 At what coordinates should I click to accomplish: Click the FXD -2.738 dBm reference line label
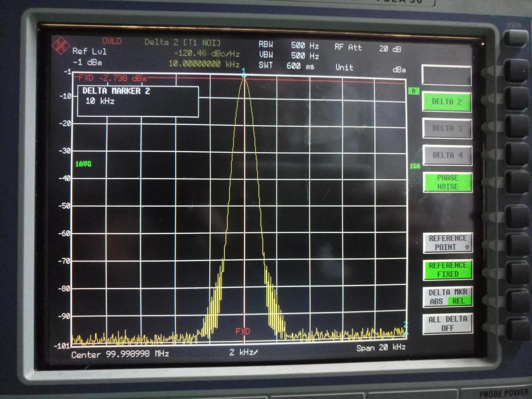pyautogui.click(x=112, y=78)
